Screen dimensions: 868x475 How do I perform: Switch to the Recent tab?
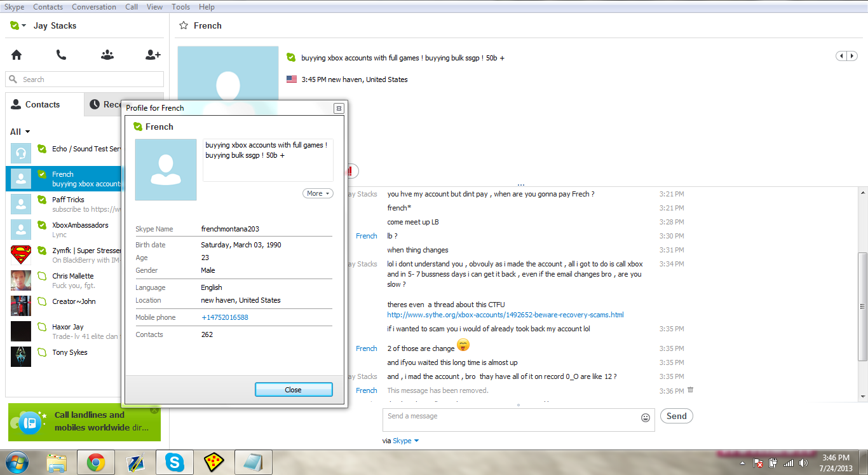coord(103,104)
